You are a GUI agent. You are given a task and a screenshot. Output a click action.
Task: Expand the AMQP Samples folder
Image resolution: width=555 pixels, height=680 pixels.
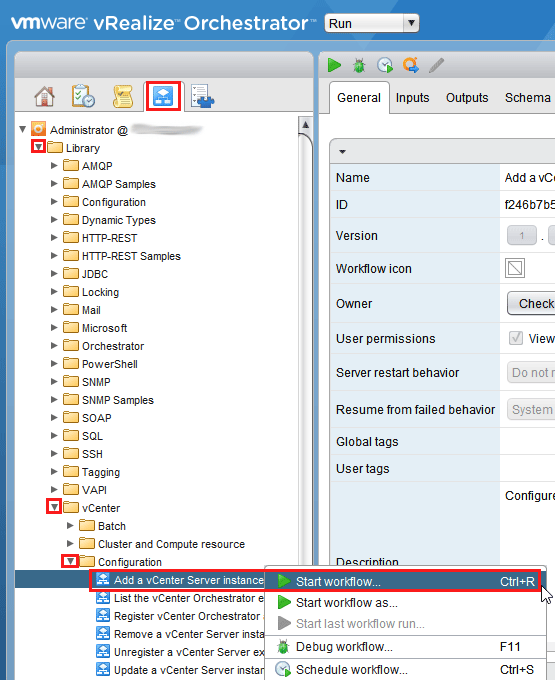click(54, 183)
